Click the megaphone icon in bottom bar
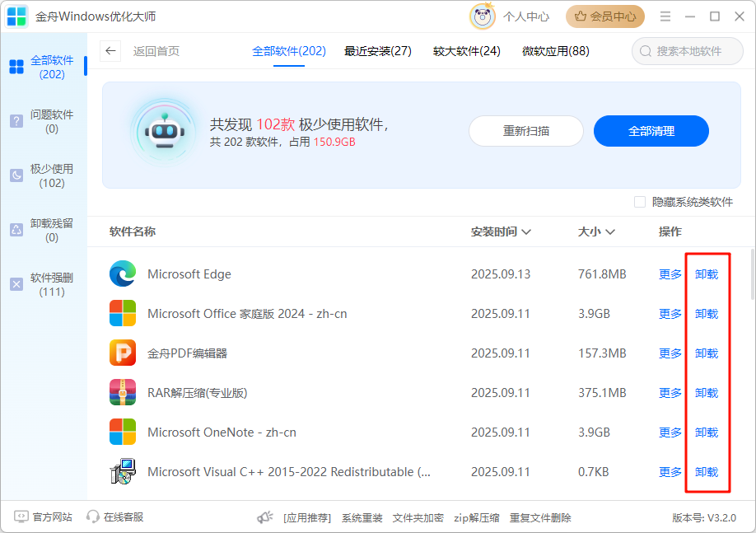This screenshot has height=533, width=756. click(264, 517)
